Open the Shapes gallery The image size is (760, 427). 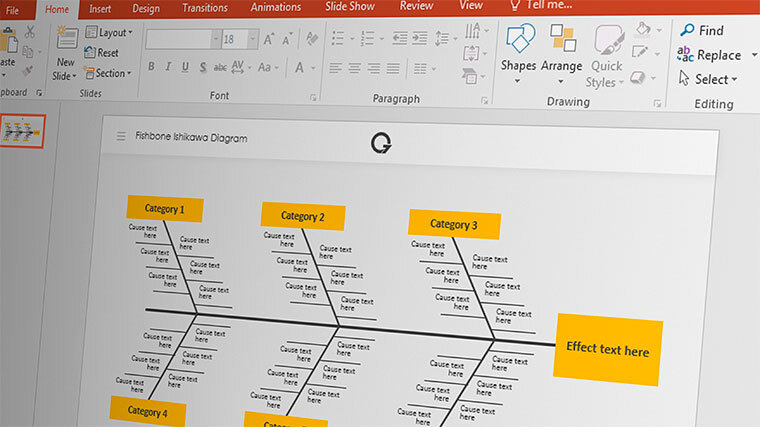point(519,53)
